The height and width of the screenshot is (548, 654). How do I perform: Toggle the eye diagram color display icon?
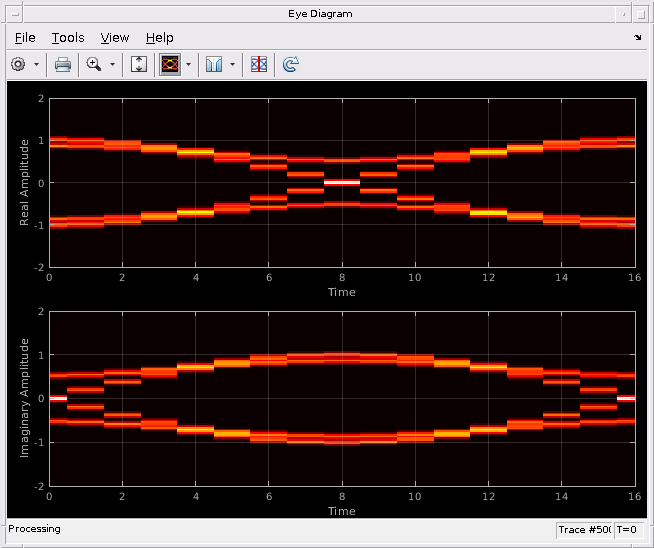tap(170, 64)
